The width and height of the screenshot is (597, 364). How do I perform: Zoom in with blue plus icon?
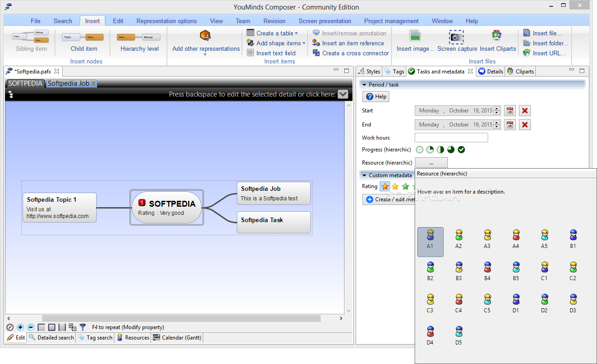(x=20, y=327)
